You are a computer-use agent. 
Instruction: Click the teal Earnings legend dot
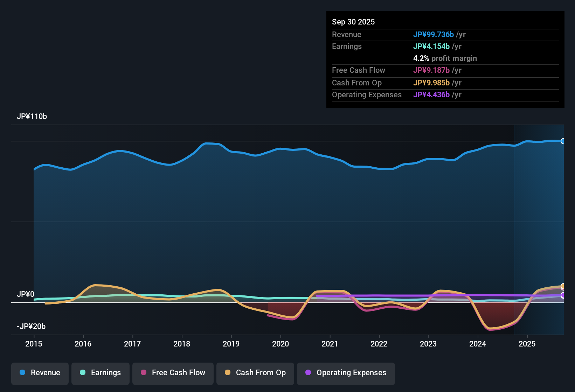pos(83,373)
